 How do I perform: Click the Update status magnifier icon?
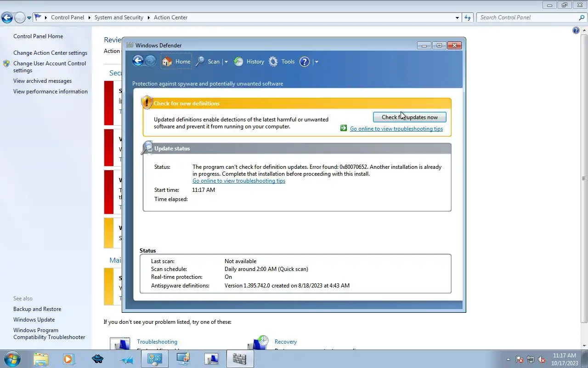[147, 147]
